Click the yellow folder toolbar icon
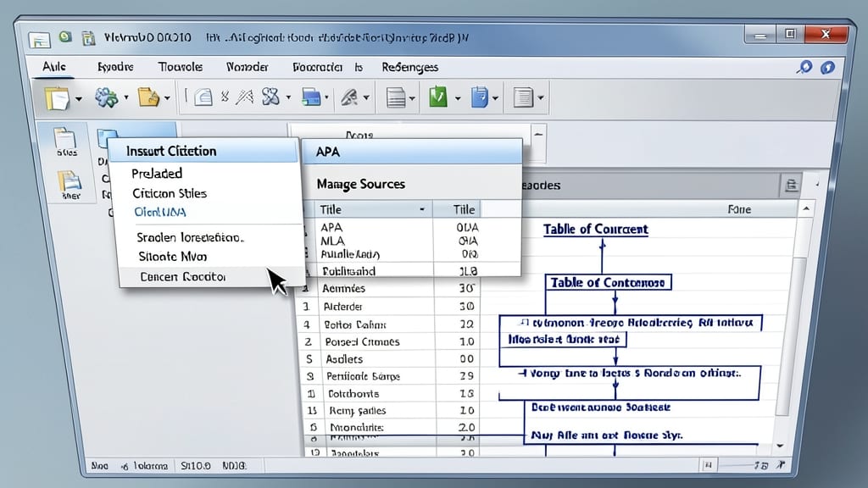Screen dimensions: 868x488 [x=148, y=97]
